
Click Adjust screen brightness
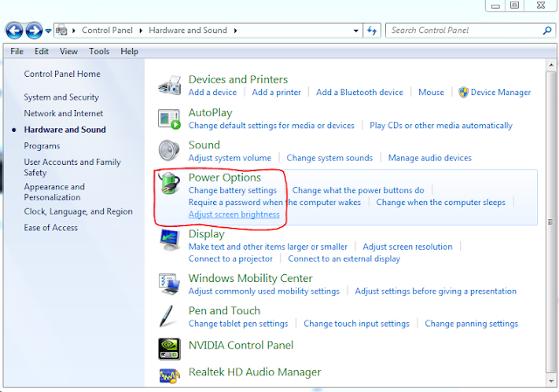tap(234, 215)
